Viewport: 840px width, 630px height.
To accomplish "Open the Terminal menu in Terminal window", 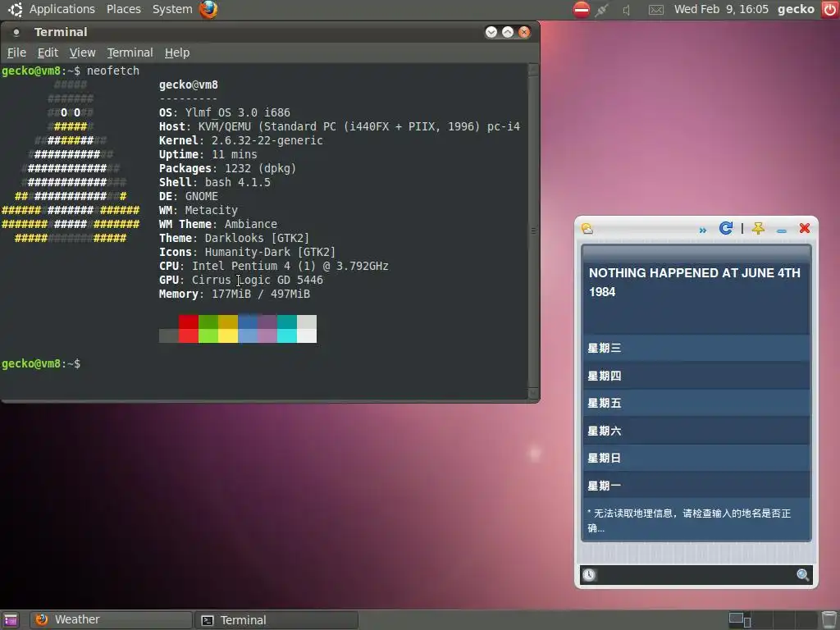I will click(130, 52).
